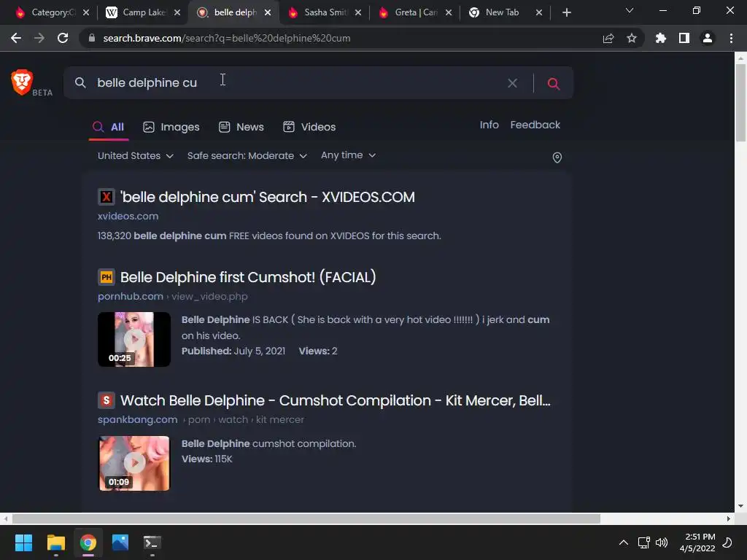Click the address bar URL
This screenshot has width=747, height=560.
(227, 38)
